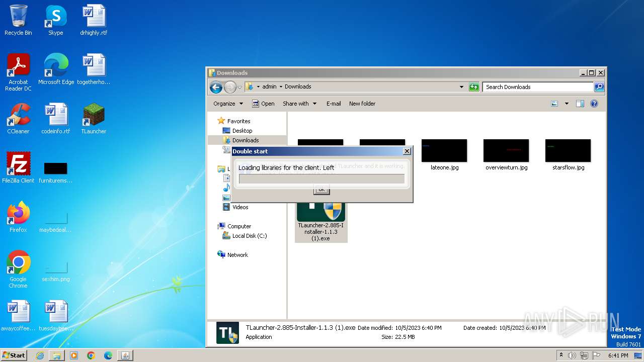Open the Organize menu
This screenshot has height=362, width=644.
point(228,104)
